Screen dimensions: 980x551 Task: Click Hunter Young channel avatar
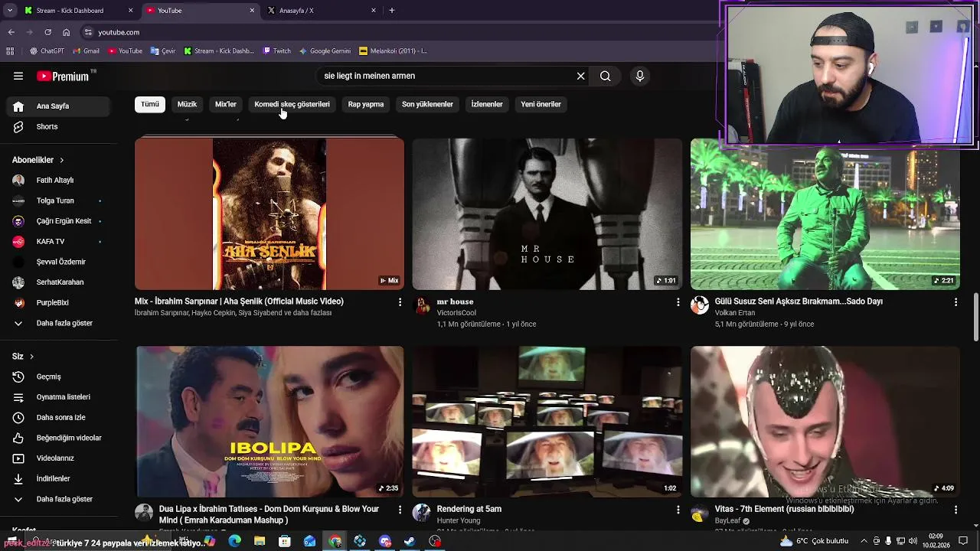pyautogui.click(x=422, y=513)
